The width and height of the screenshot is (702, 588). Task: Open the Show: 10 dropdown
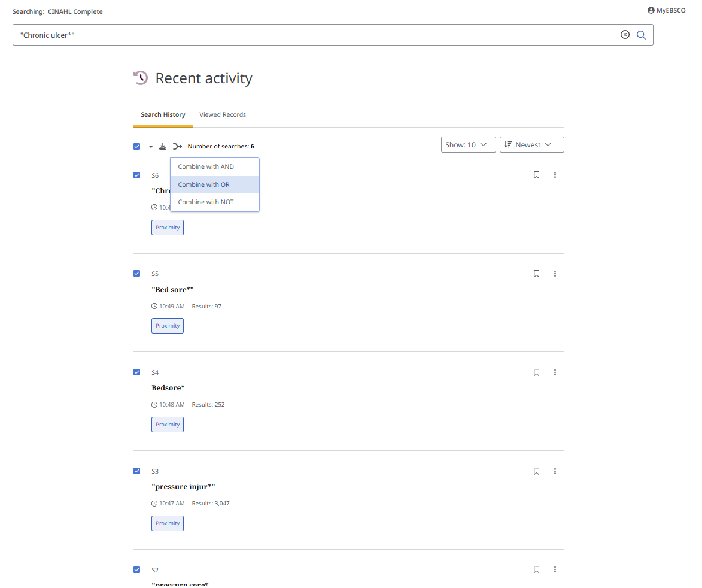pyautogui.click(x=468, y=145)
